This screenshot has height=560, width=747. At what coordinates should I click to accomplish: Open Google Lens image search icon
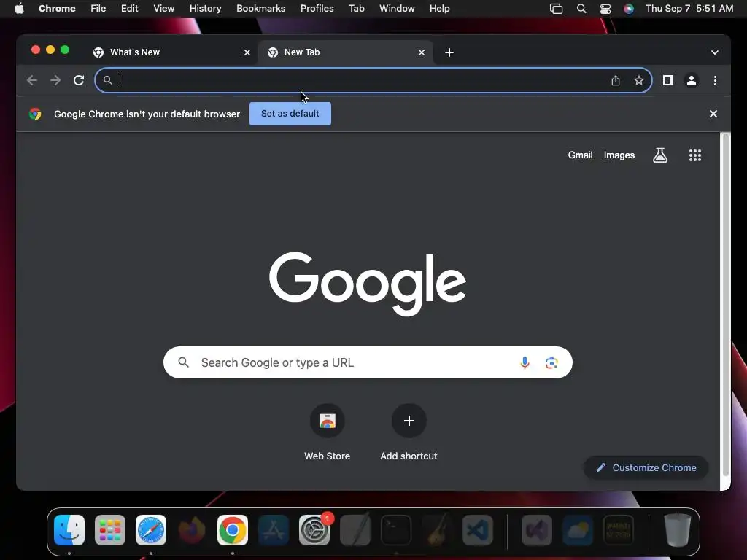[551, 363]
